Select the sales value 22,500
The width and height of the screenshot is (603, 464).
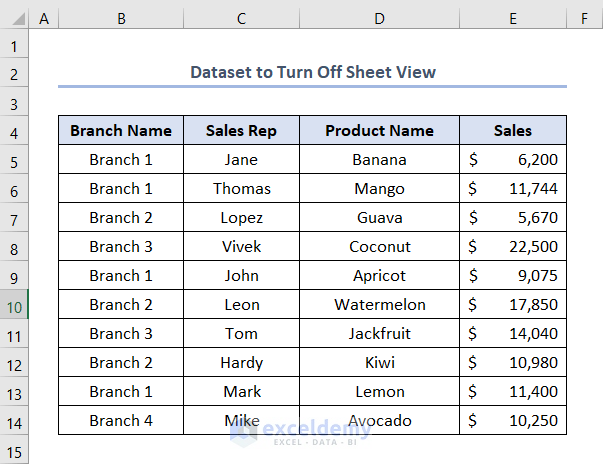513,246
